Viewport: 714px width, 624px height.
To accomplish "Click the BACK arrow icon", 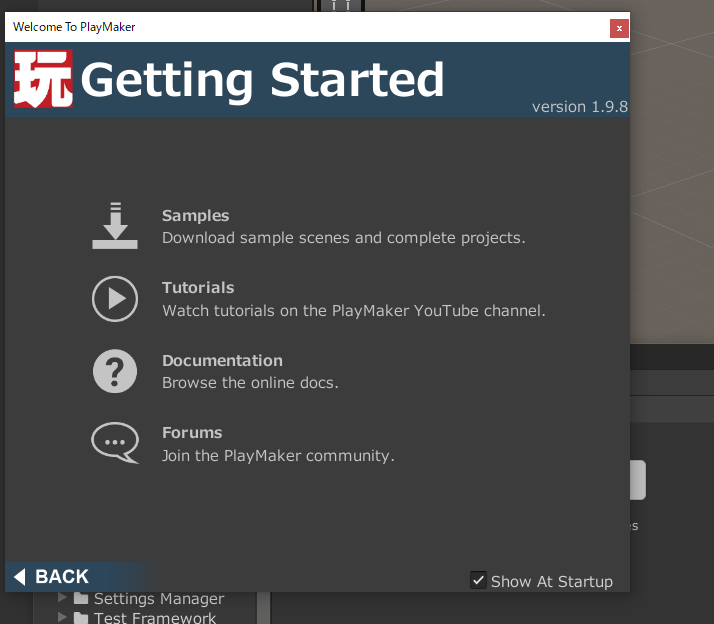I will (x=20, y=577).
